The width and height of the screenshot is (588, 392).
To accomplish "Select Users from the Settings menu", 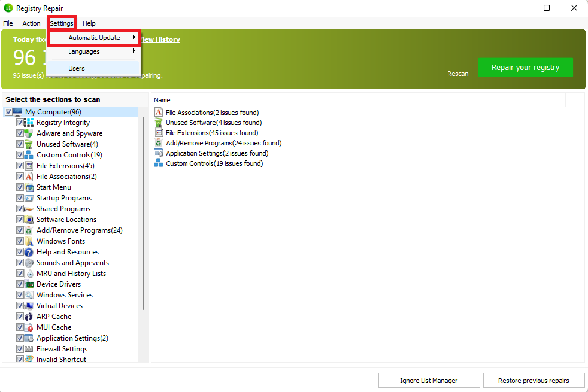I will coord(77,68).
